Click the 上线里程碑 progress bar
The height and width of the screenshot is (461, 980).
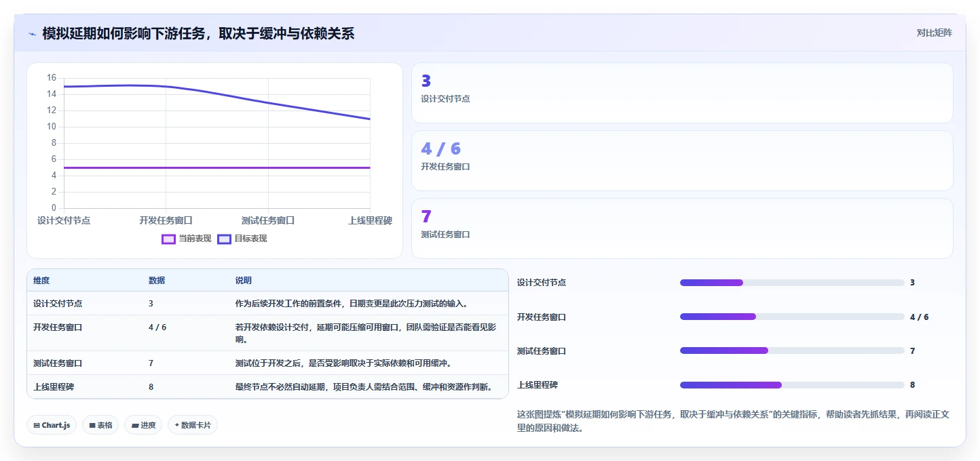click(792, 385)
